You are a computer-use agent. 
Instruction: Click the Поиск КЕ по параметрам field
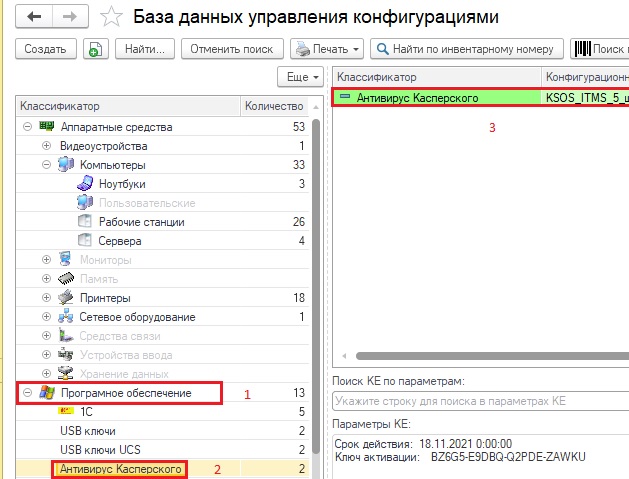[x=479, y=401]
